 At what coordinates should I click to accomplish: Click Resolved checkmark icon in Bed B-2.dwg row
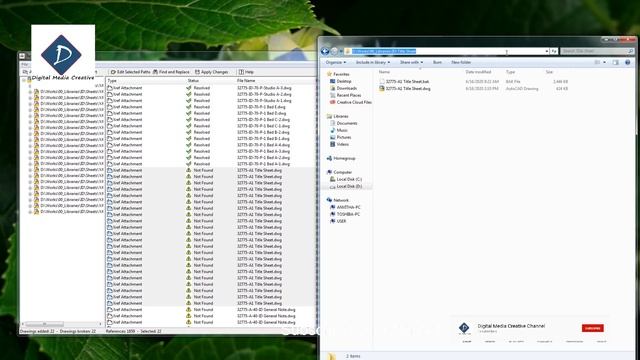point(189,132)
